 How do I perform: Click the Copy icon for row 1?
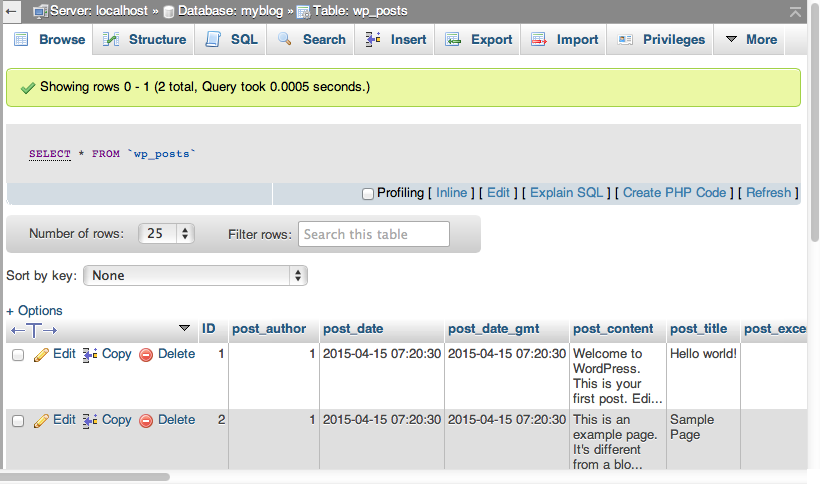click(90, 354)
